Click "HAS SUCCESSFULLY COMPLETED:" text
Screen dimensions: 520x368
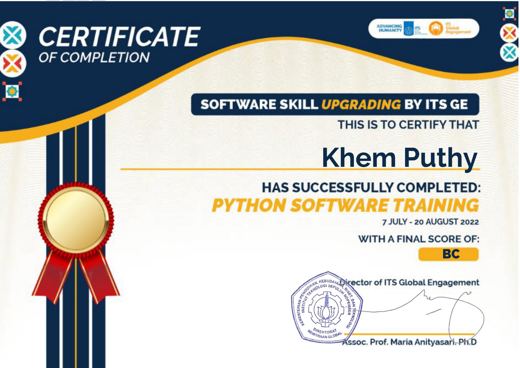pyautogui.click(x=371, y=188)
